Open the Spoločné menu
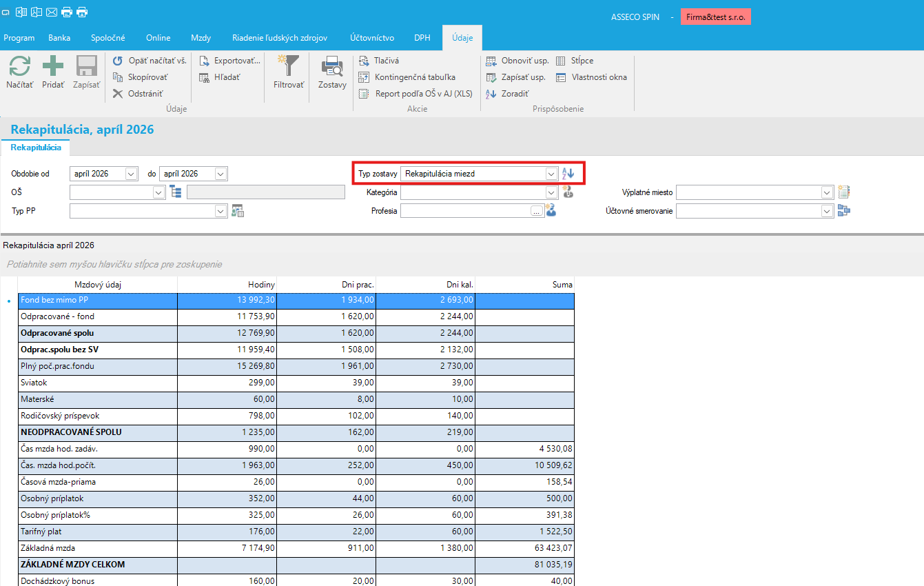924x586 pixels. pyautogui.click(x=108, y=38)
